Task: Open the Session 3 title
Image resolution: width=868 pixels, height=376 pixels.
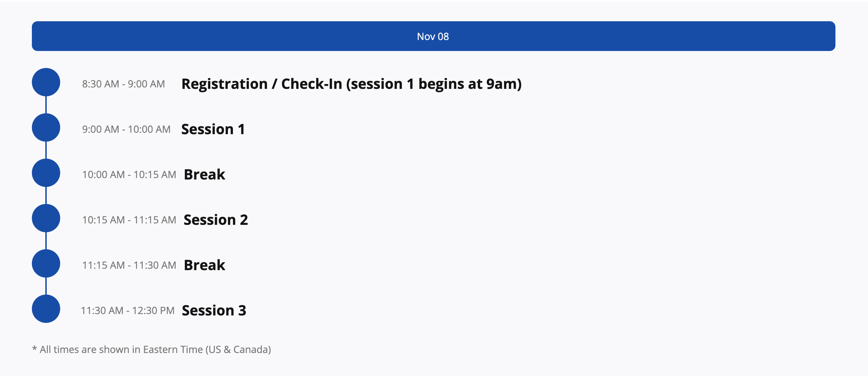Action: pyautogui.click(x=214, y=311)
